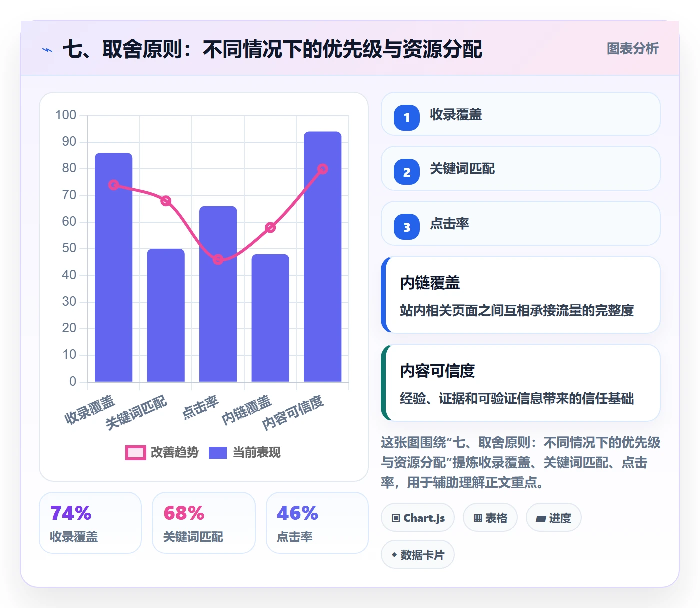Select the 进度 tag
This screenshot has height=608, width=700.
(554, 518)
